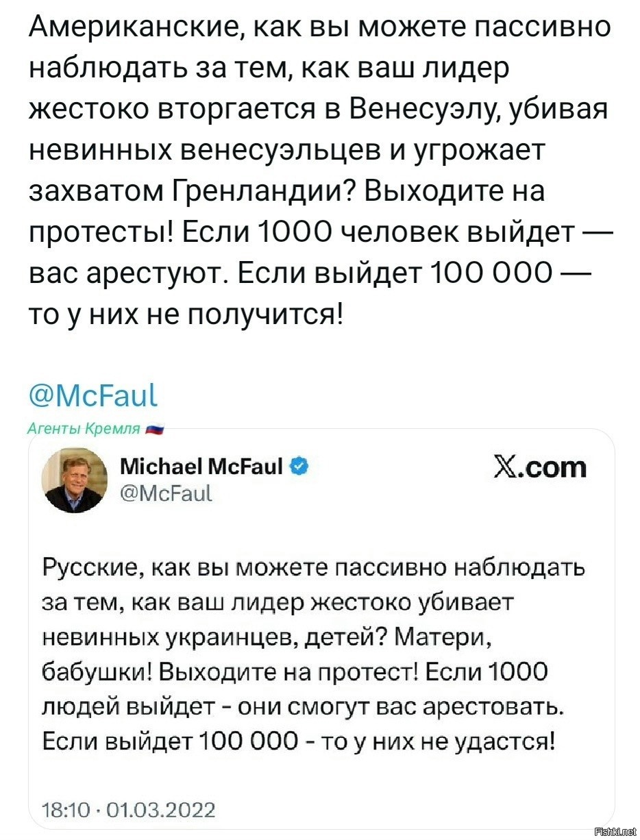Click the Russian flag emoji icon

(x=156, y=430)
